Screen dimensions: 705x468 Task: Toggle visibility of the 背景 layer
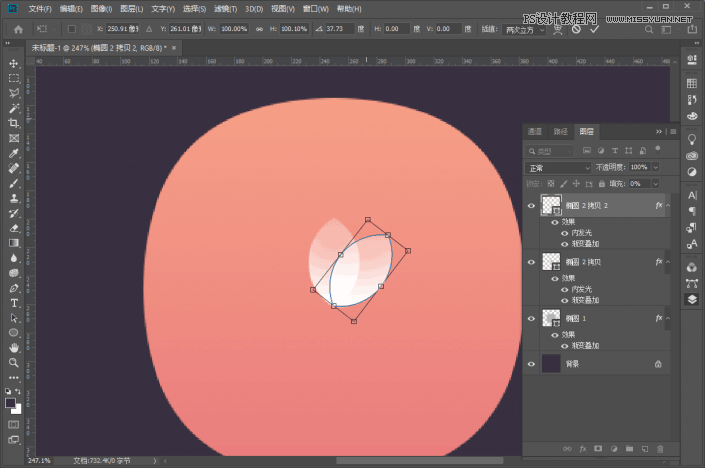coord(532,365)
